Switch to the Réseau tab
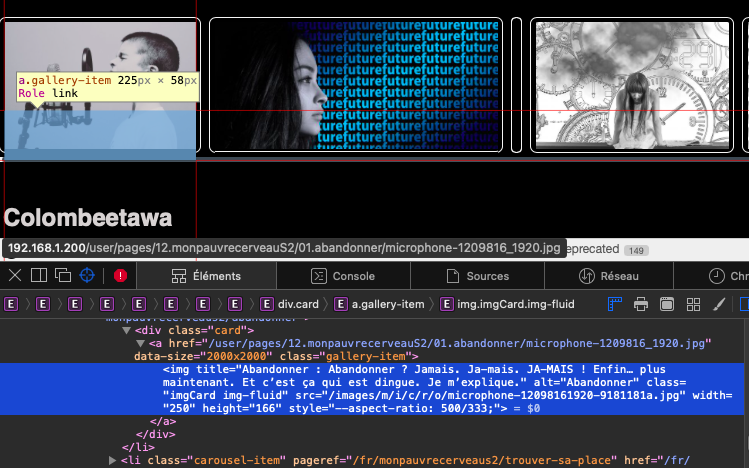 point(609,276)
